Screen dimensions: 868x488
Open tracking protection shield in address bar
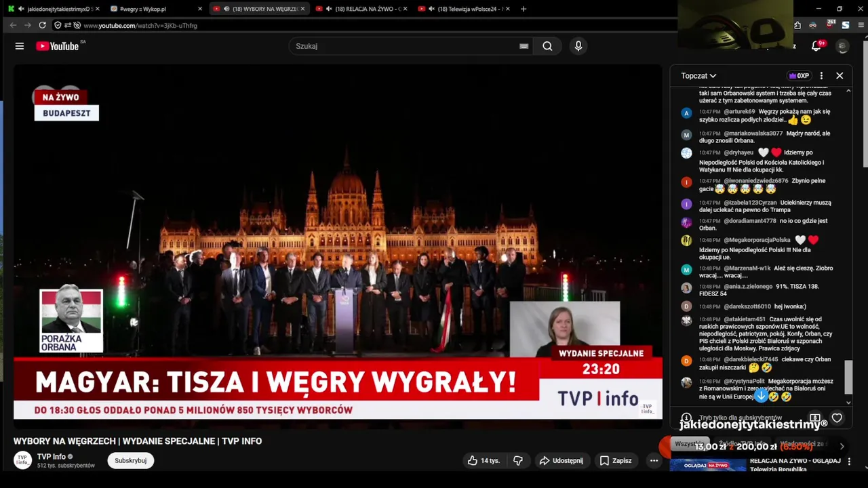coord(58,25)
